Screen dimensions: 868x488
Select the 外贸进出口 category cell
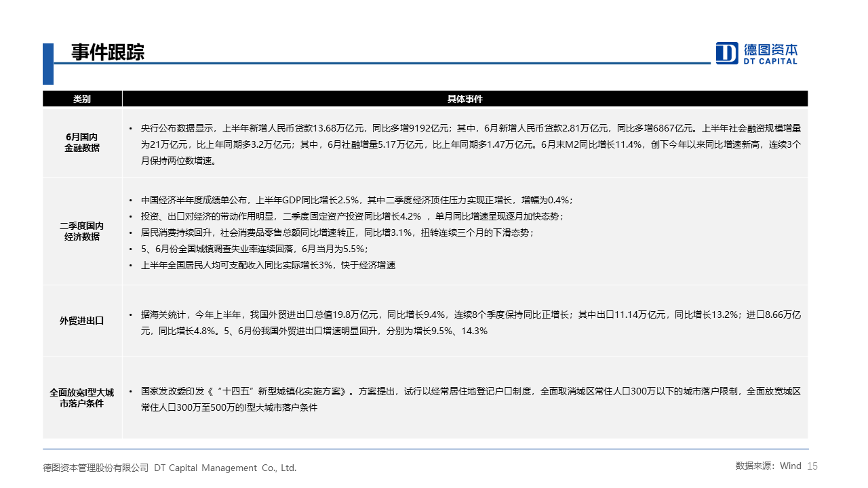(82, 321)
